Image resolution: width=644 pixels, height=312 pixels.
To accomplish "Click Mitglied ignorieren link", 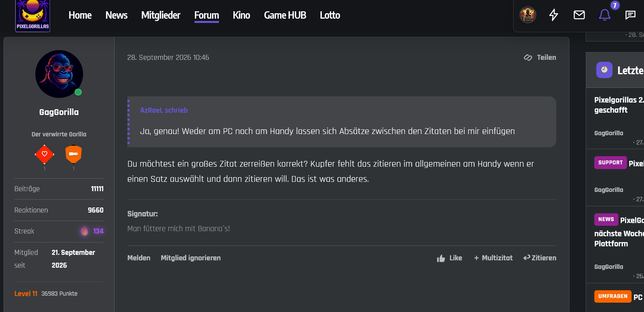I will click(x=191, y=258).
